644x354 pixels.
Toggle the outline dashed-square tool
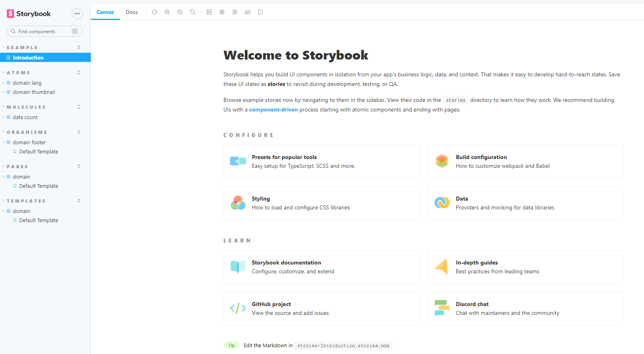point(260,12)
